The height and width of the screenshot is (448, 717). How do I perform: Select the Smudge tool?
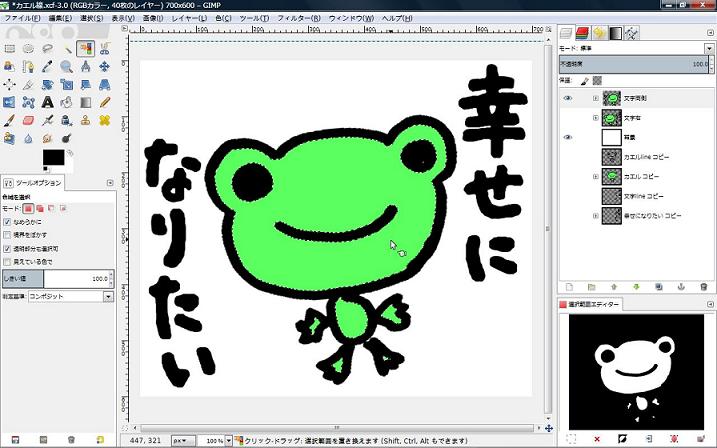click(x=48, y=139)
